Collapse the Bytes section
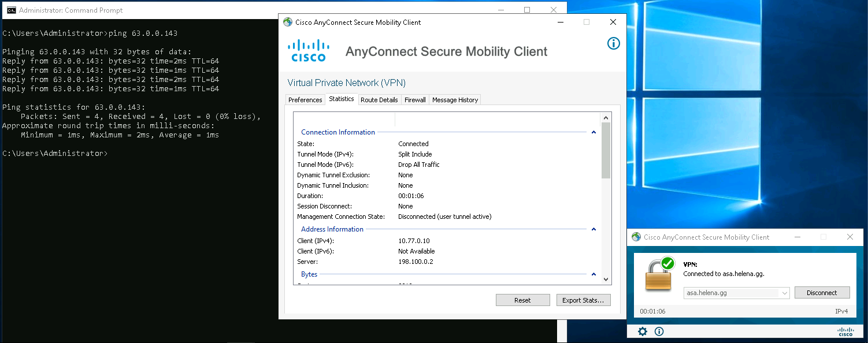The height and width of the screenshot is (343, 868). pos(593,274)
